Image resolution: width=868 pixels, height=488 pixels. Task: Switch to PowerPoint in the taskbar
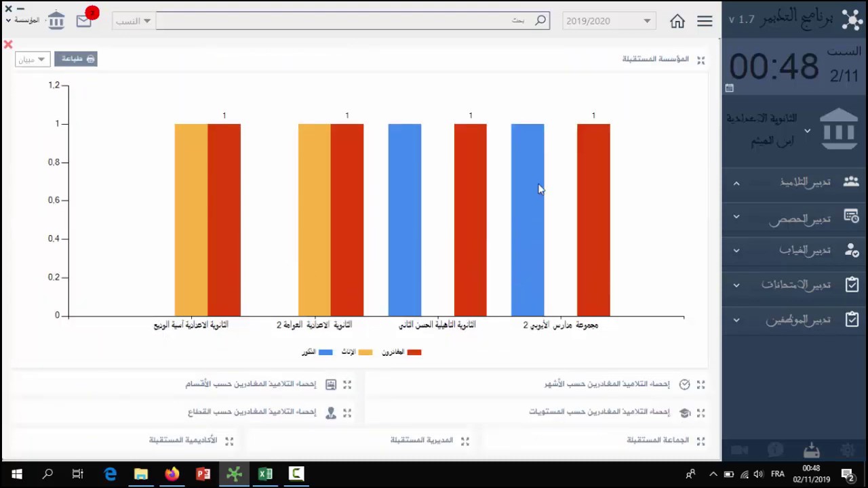coord(203,474)
